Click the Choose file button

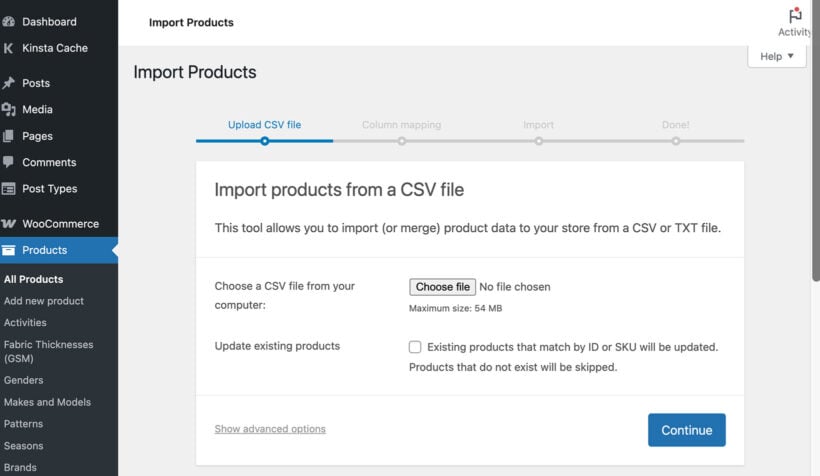pos(442,287)
